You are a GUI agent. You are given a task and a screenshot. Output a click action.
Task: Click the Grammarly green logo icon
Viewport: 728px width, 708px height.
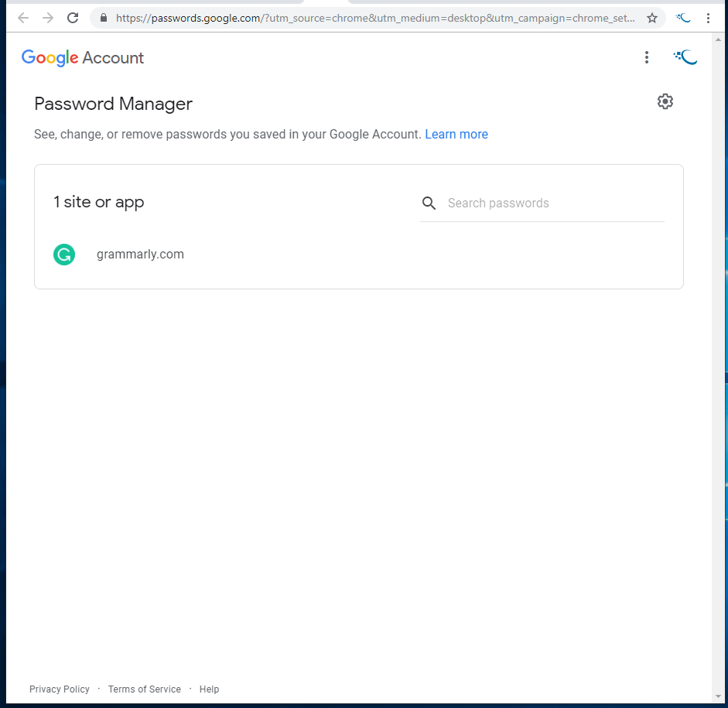[64, 255]
